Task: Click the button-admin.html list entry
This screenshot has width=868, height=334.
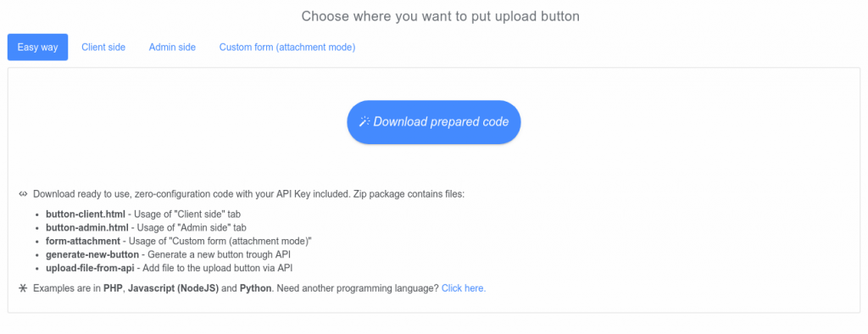Action: [x=146, y=228]
